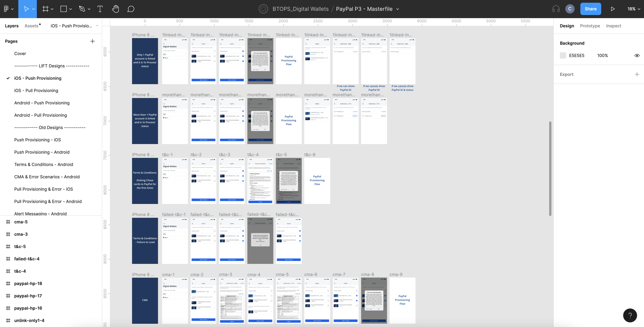Select the Rectangle shape tool
The width and height of the screenshot is (644, 327).
click(63, 8)
